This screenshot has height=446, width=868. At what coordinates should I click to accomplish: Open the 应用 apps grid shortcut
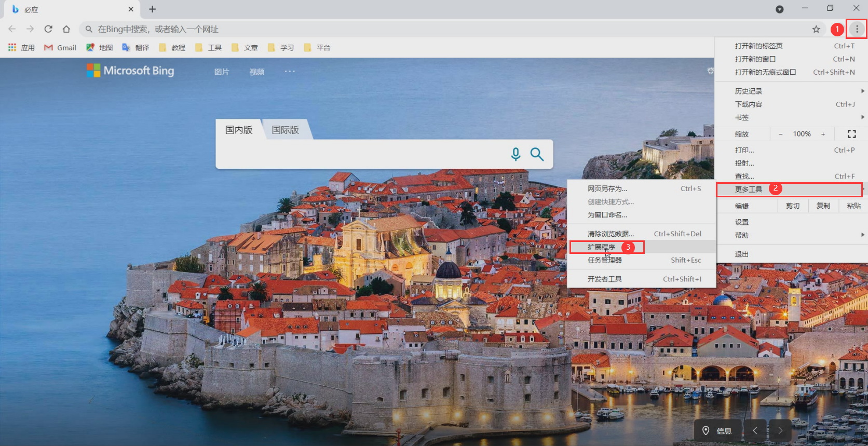[x=21, y=47]
